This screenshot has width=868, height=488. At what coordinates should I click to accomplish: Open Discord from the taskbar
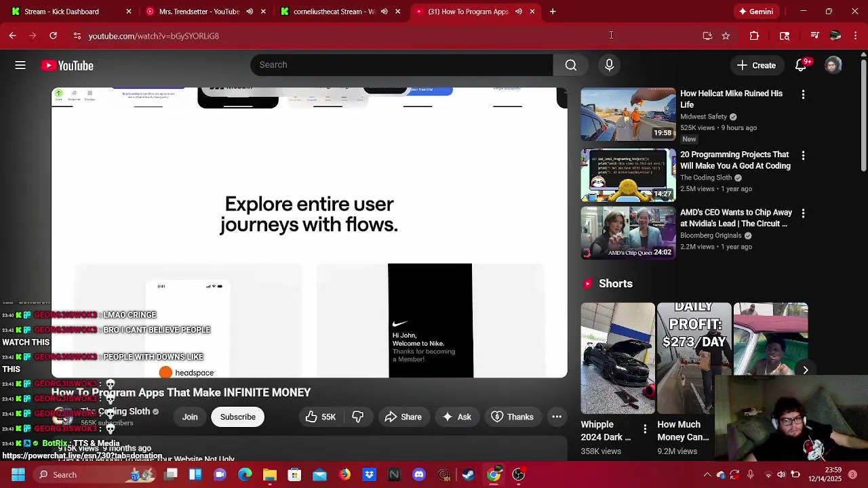point(419,474)
